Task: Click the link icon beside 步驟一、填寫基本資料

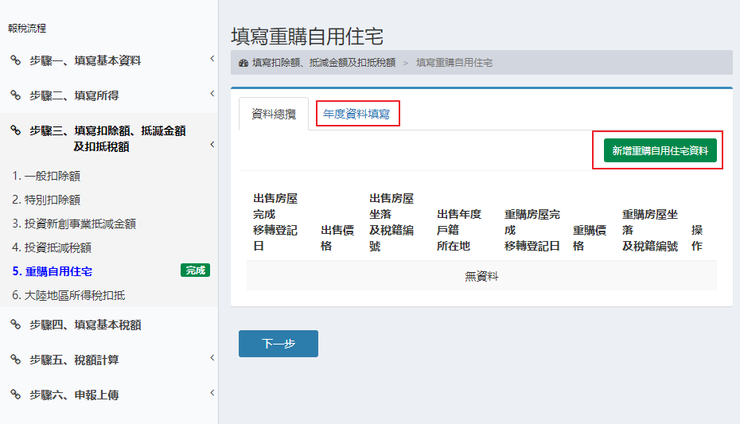Action: [15, 60]
